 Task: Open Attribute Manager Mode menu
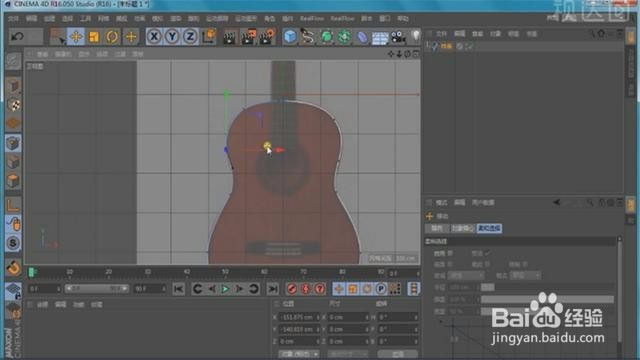coord(441,203)
